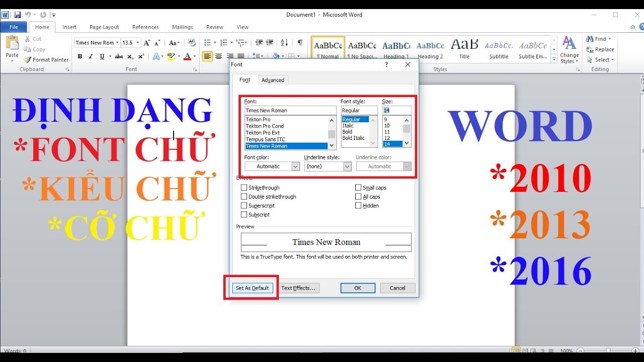Screen dimensions: 644x362
Task: Open Change Styles in the ribbon
Action: click(x=570, y=50)
